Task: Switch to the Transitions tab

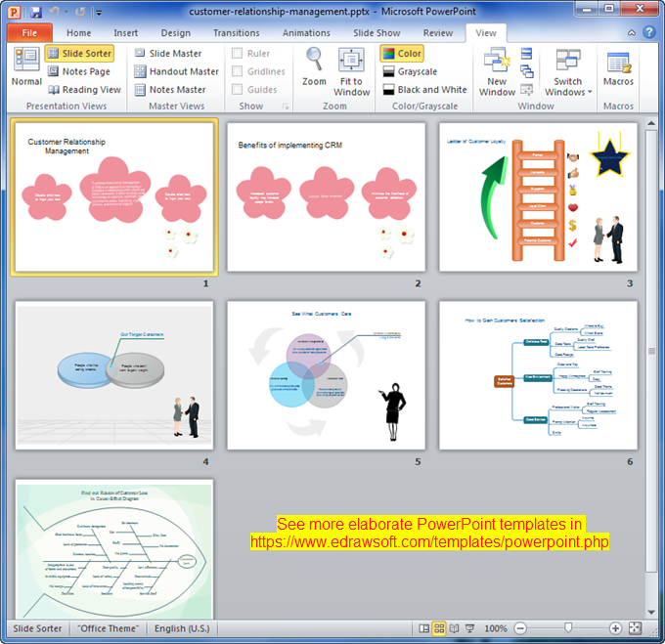Action: [237, 32]
